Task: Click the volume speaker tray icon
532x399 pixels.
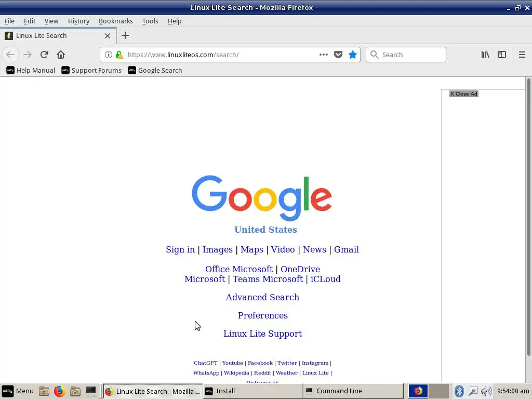Action: coord(486,391)
